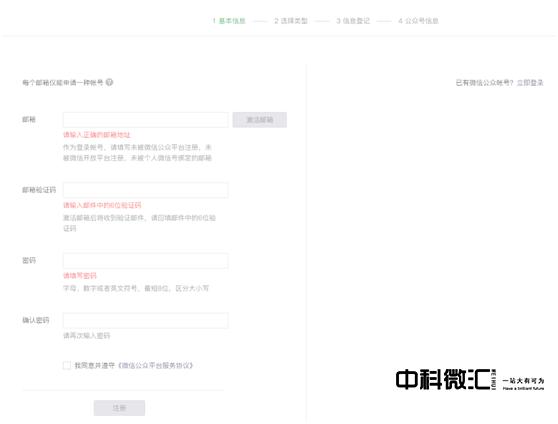The height and width of the screenshot is (424, 558).
Task: Click the 注册 button
Action: tap(119, 408)
